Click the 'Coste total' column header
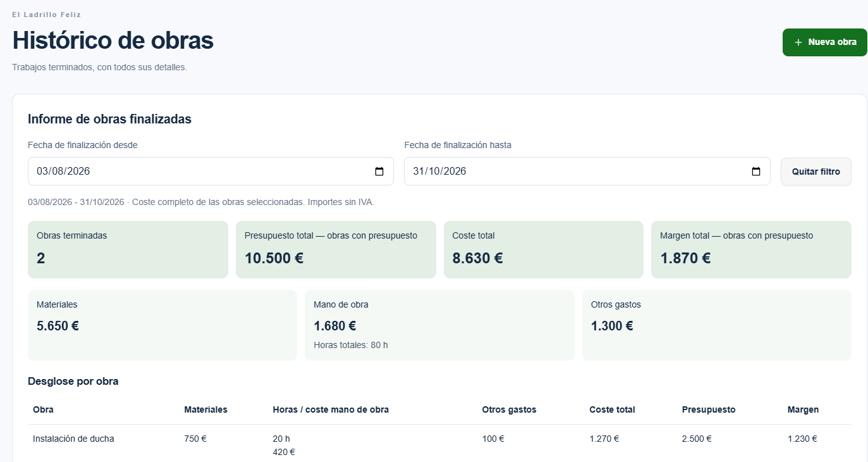 [612, 409]
